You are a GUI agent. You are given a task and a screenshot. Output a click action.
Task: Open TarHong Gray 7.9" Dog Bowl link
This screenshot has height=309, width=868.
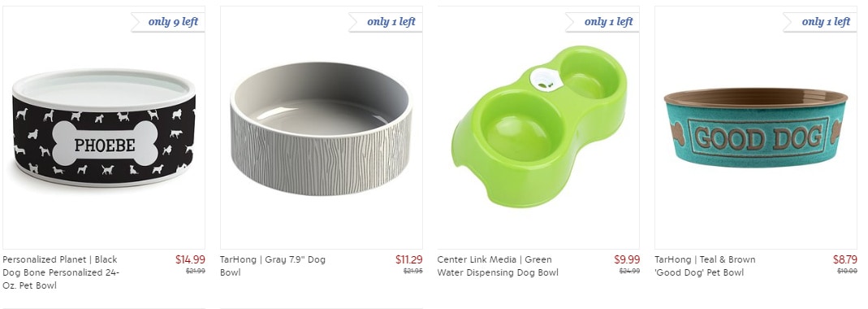273,266
